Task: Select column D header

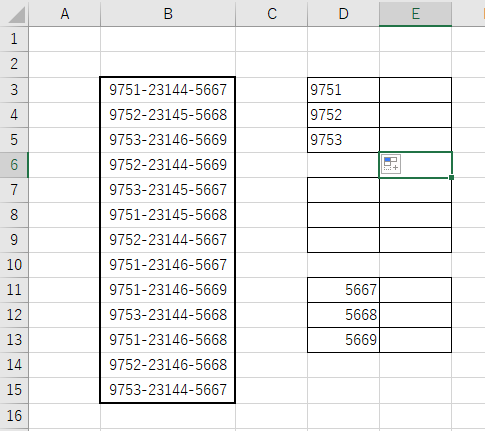Action: tap(343, 13)
